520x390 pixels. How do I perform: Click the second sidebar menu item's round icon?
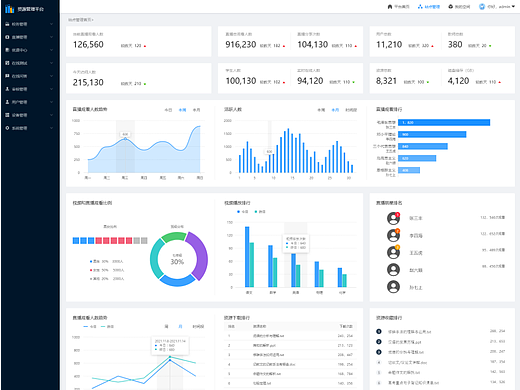pos(7,37)
